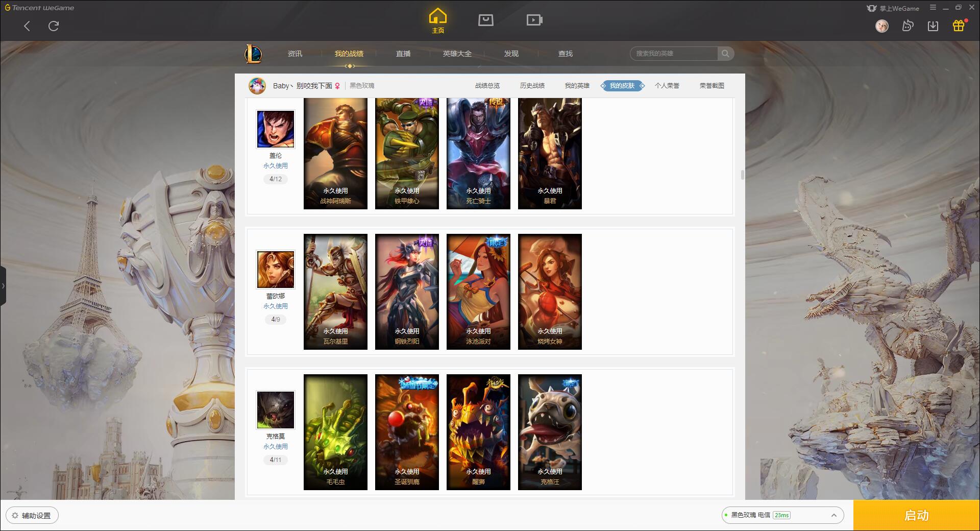Select the 我的皮肤 sub-tab
Image resolution: width=980 pixels, height=531 pixels.
coord(622,86)
